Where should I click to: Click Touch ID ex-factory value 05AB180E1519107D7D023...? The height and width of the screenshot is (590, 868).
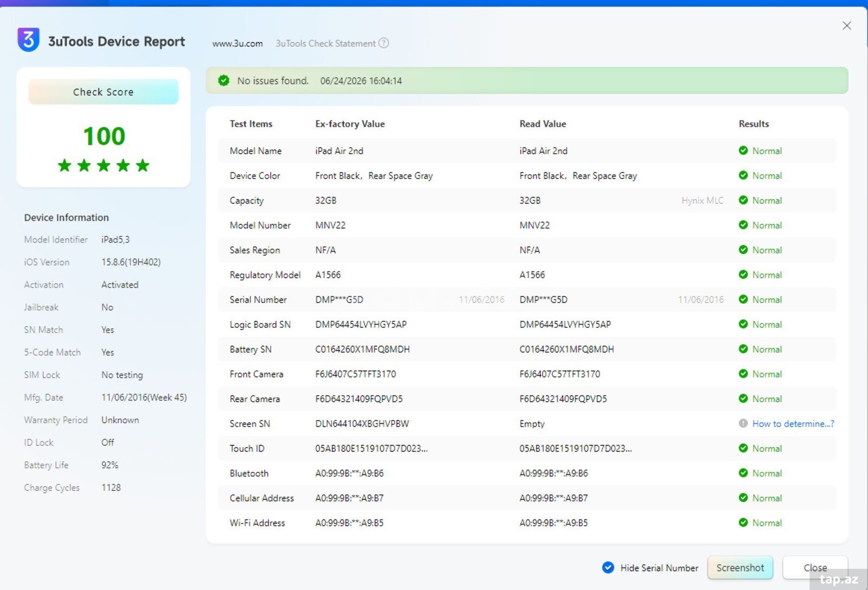pos(372,449)
